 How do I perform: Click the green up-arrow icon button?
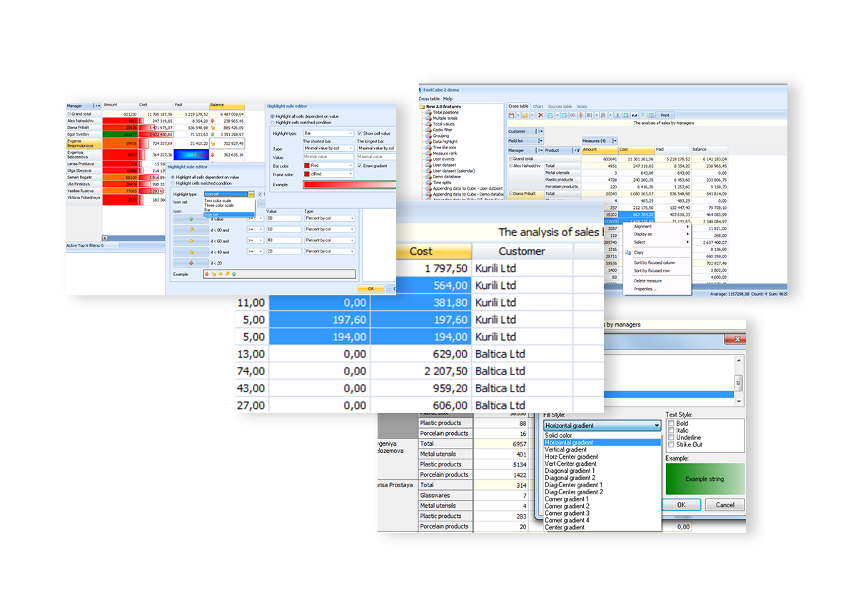(x=192, y=219)
